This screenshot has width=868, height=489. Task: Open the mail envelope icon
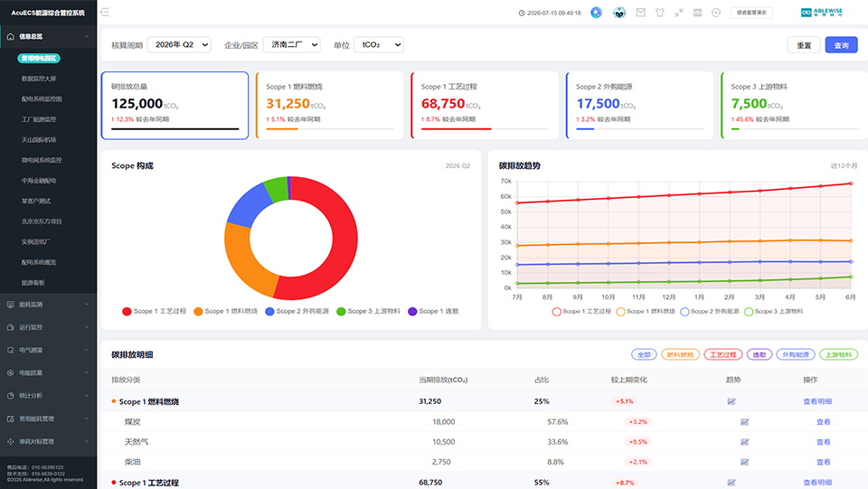pyautogui.click(x=640, y=12)
